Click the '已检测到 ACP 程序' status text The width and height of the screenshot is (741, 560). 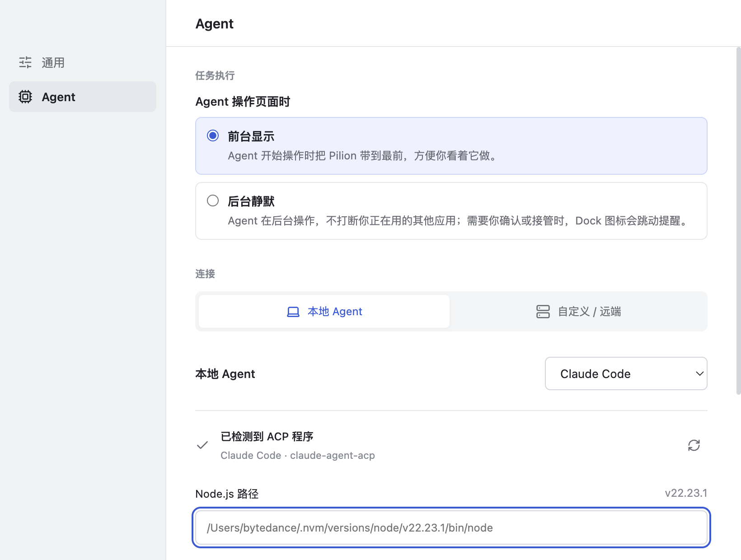(267, 437)
